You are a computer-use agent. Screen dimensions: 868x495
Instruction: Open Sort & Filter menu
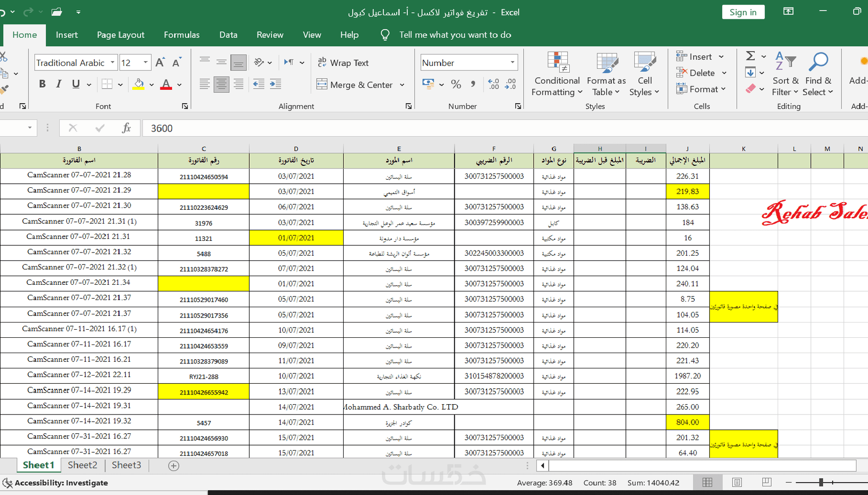pyautogui.click(x=785, y=74)
